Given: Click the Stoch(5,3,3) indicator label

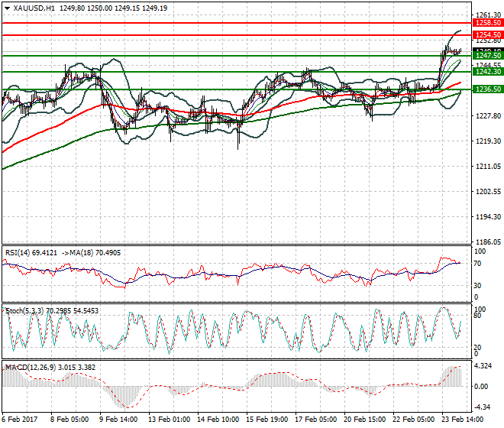Looking at the screenshot, I should 24,311.
